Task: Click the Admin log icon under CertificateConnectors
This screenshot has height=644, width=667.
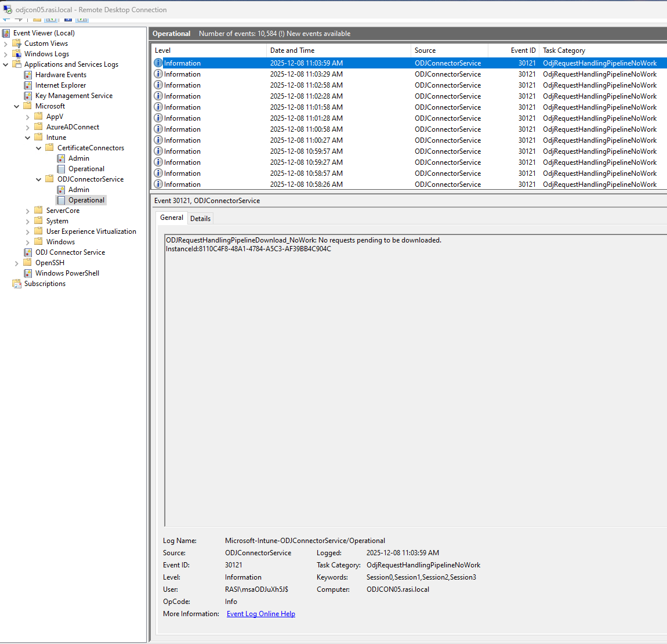Action: tap(61, 158)
